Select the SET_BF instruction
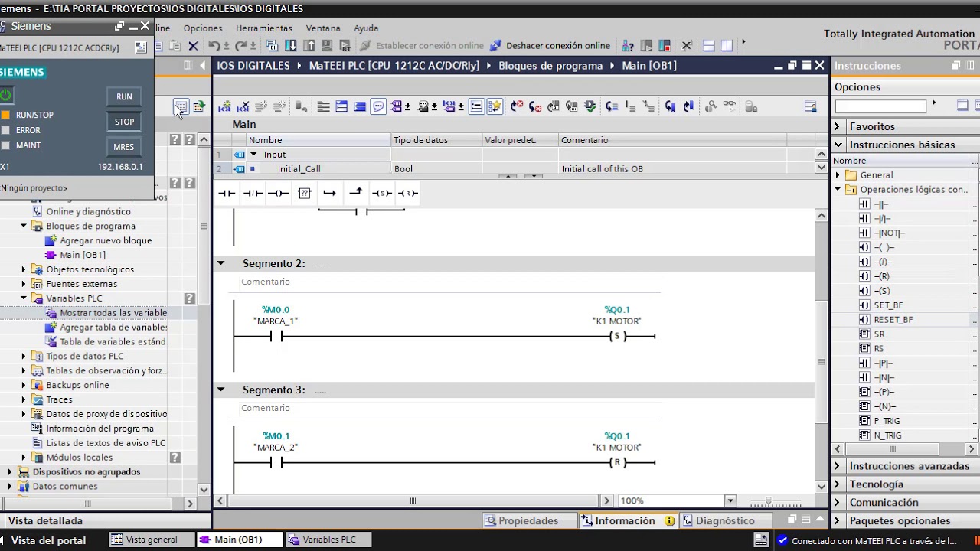This screenshot has height=551, width=980. point(888,305)
